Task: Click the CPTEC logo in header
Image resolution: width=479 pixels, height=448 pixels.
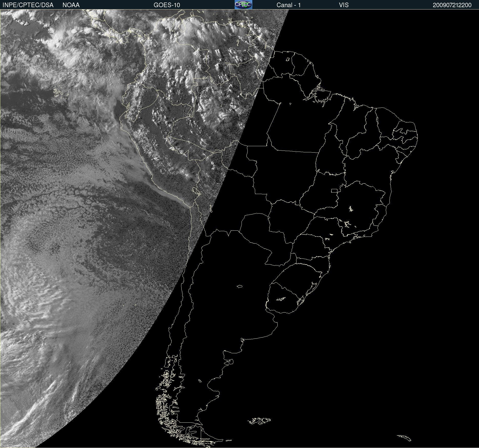Action: tap(243, 5)
